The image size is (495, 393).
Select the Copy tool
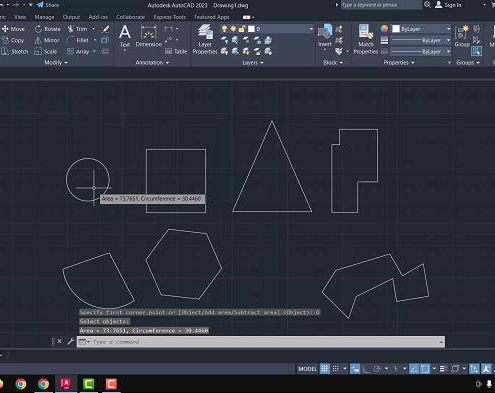point(13,40)
